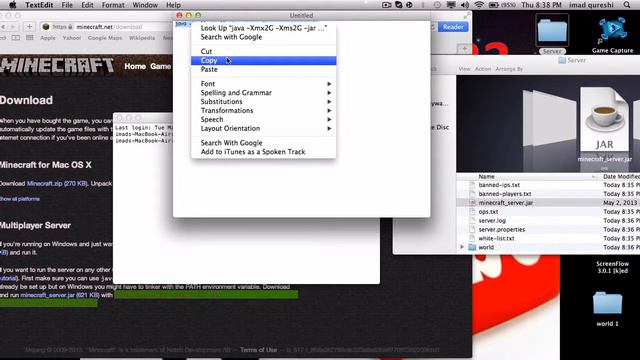Image resolution: width=640 pixels, height=360 pixels.
Task: Expand Spelling and Grammar submenu
Action: pos(263,93)
